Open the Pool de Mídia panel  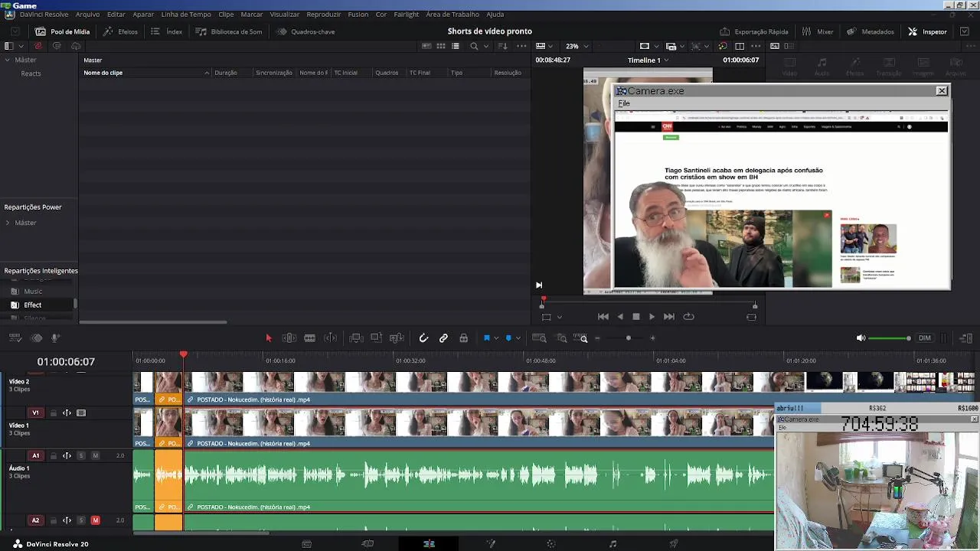[x=62, y=31]
